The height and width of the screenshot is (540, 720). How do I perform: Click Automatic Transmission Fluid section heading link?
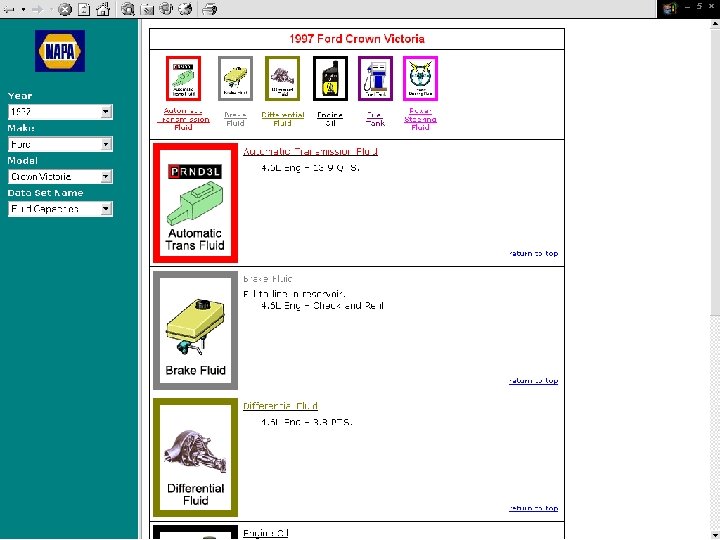tap(310, 152)
